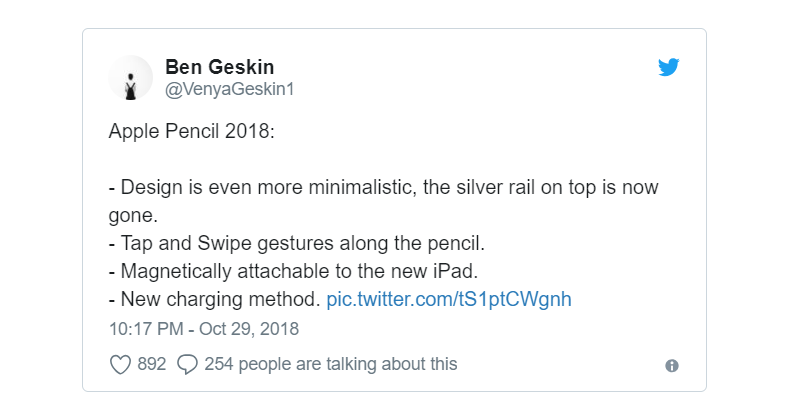The width and height of the screenshot is (791, 417).
Task: Click the word "pencil." ending the gestures line
Action: 456,244
